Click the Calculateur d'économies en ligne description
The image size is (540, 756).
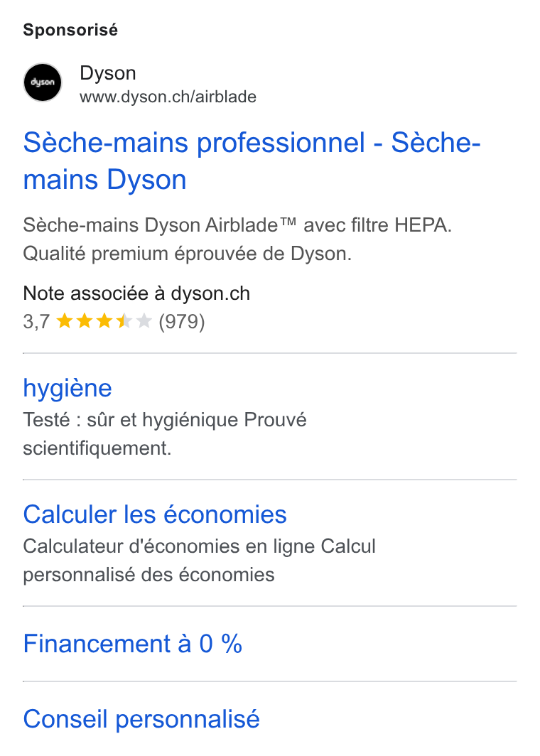(199, 560)
